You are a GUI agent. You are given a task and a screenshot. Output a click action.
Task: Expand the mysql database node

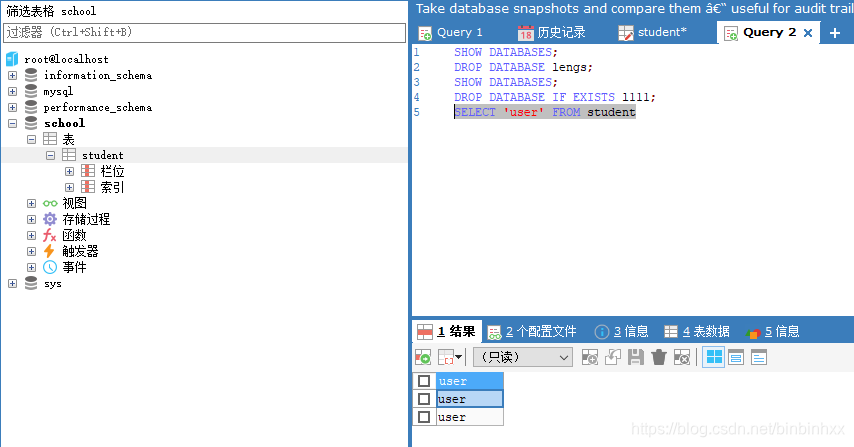(13, 91)
